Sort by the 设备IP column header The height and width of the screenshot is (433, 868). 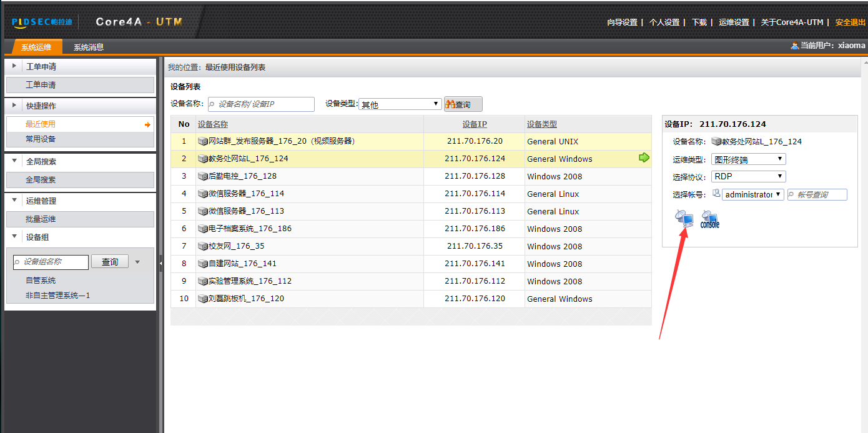[x=475, y=124]
